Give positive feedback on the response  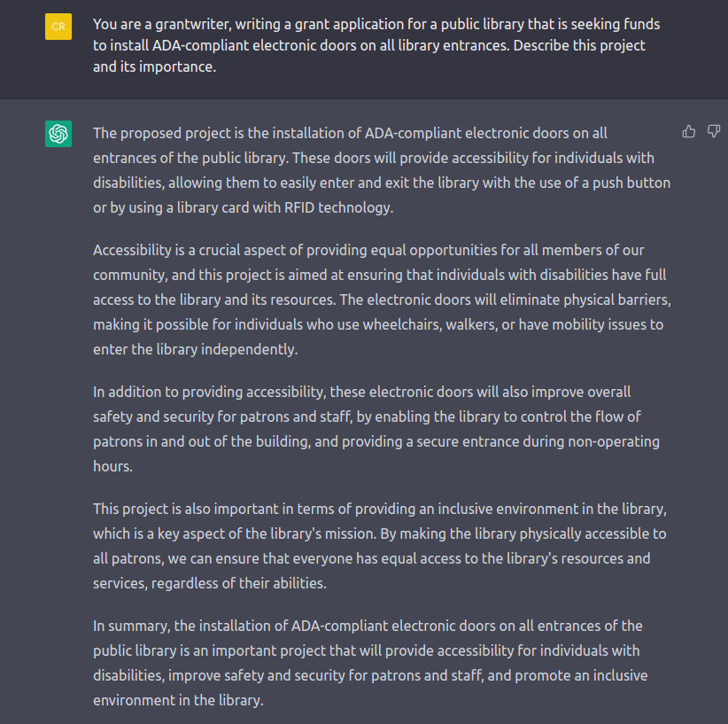click(x=689, y=131)
